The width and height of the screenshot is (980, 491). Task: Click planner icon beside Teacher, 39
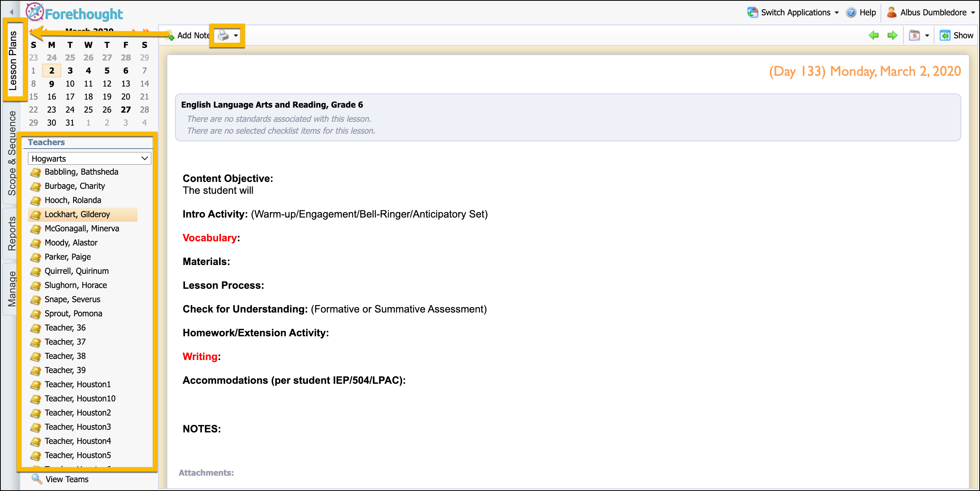click(36, 371)
